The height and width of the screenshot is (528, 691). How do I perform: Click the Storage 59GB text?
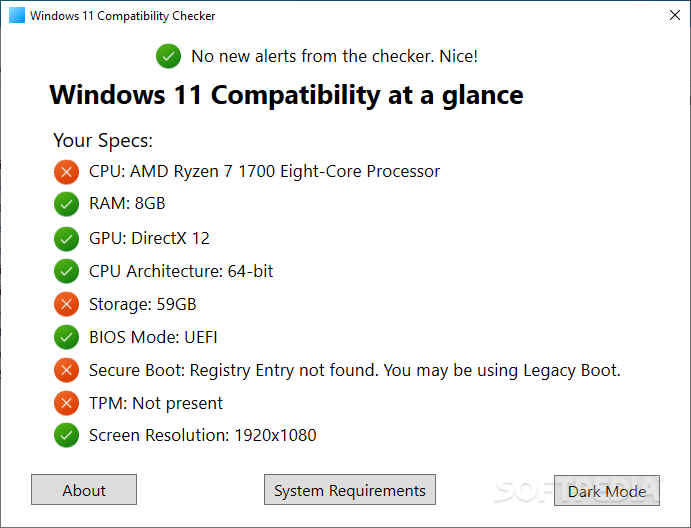(142, 304)
